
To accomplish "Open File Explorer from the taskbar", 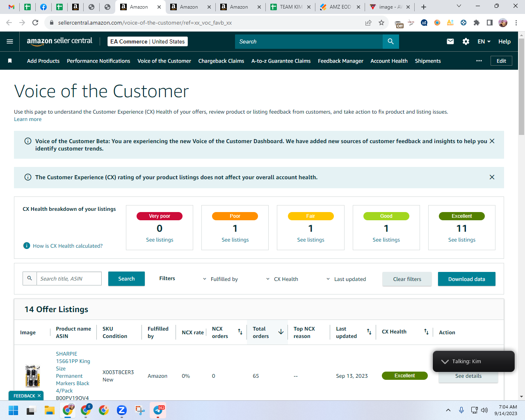I will click(x=50, y=410).
